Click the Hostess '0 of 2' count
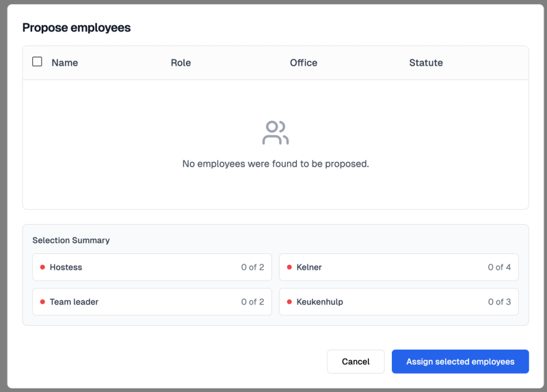Image resolution: width=547 pixels, height=392 pixels. click(252, 267)
